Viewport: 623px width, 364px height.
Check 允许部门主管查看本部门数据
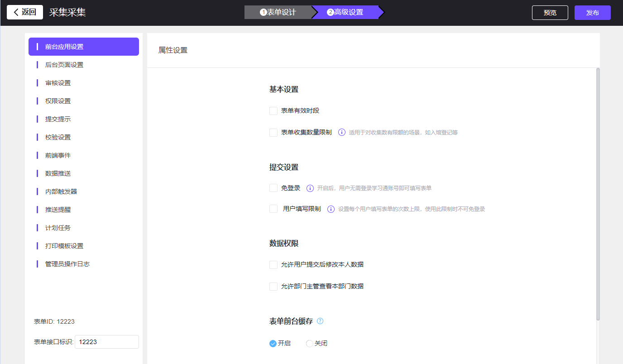pyautogui.click(x=273, y=287)
